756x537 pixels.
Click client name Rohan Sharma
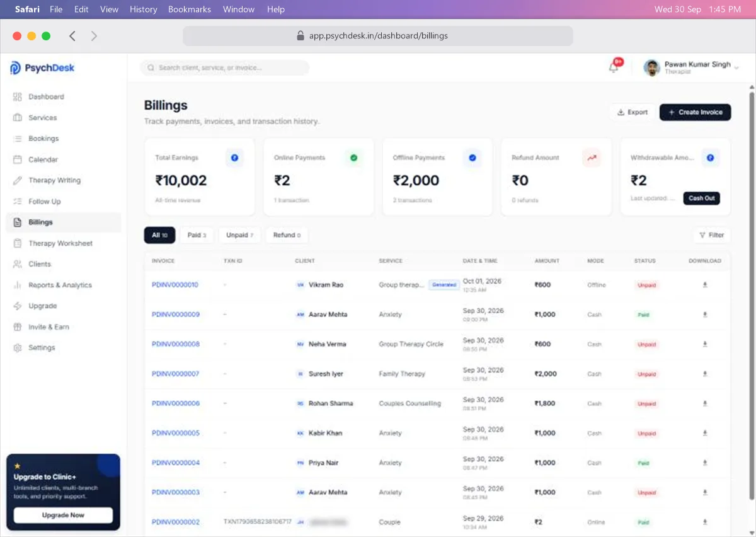(331, 403)
